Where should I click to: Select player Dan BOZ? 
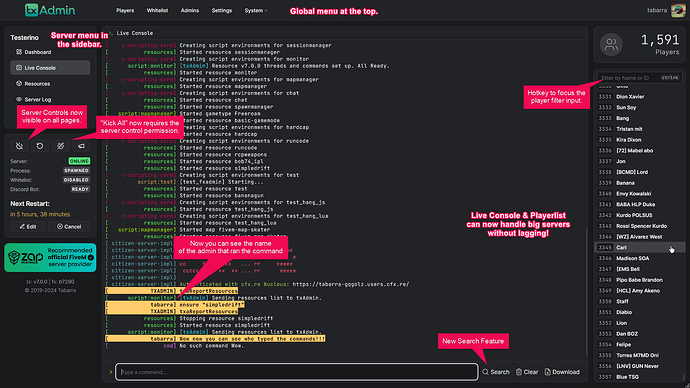[639, 334]
